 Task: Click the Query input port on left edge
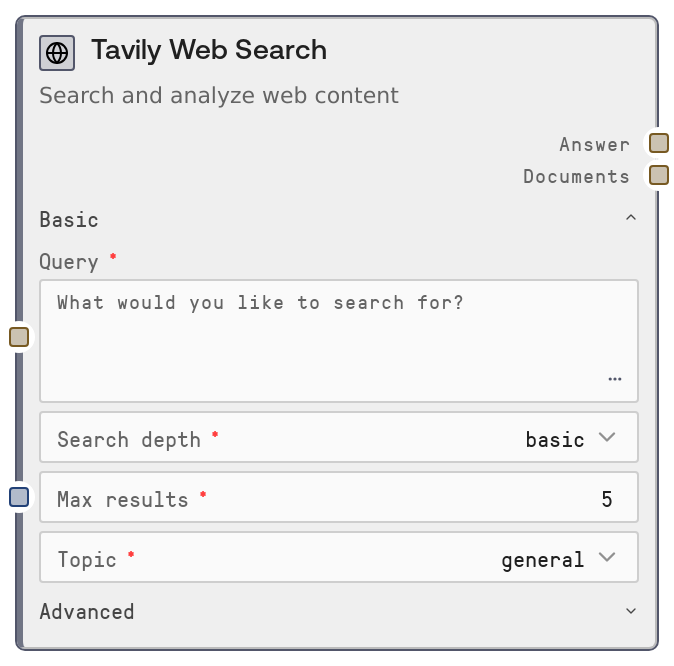[x=19, y=337]
